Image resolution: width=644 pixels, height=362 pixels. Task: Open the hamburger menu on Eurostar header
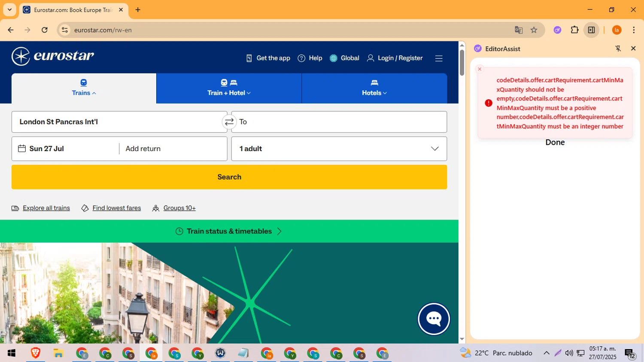pyautogui.click(x=439, y=58)
